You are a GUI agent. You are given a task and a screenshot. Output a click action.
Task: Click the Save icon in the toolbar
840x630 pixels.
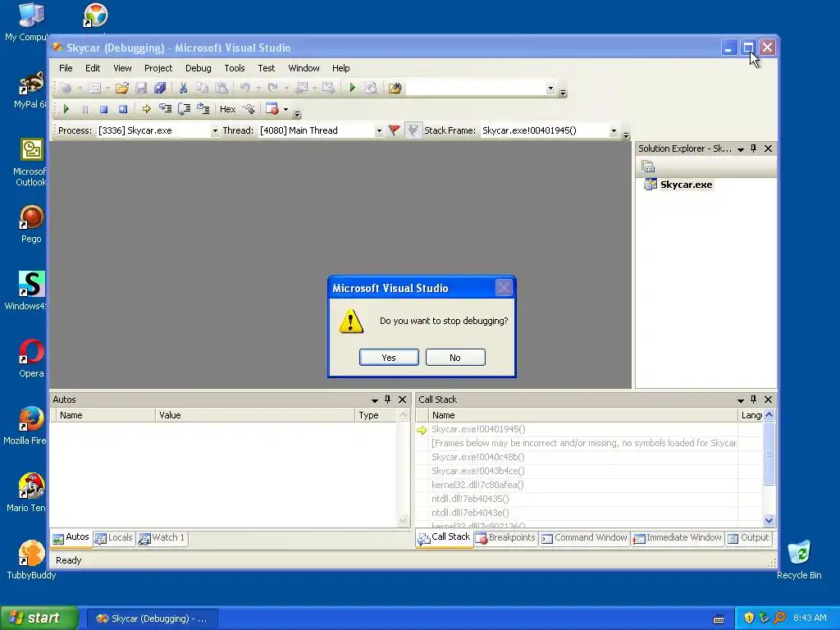click(141, 89)
